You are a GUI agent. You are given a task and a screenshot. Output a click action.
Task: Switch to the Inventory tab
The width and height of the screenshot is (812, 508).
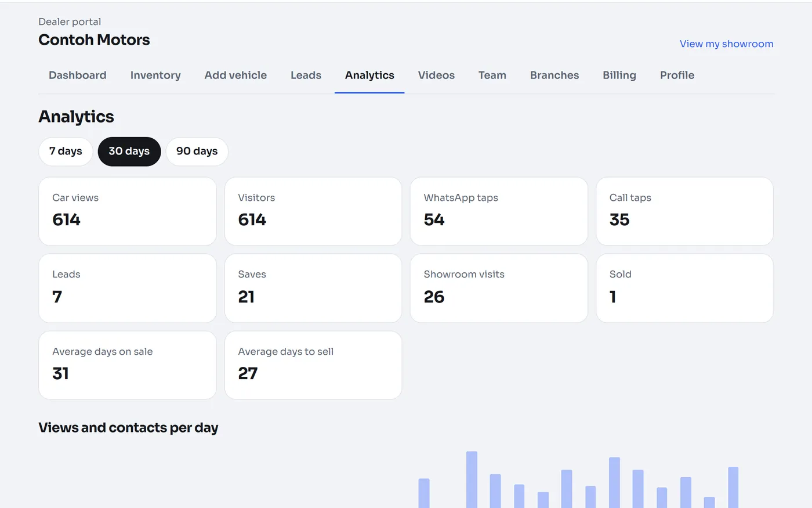click(x=155, y=75)
